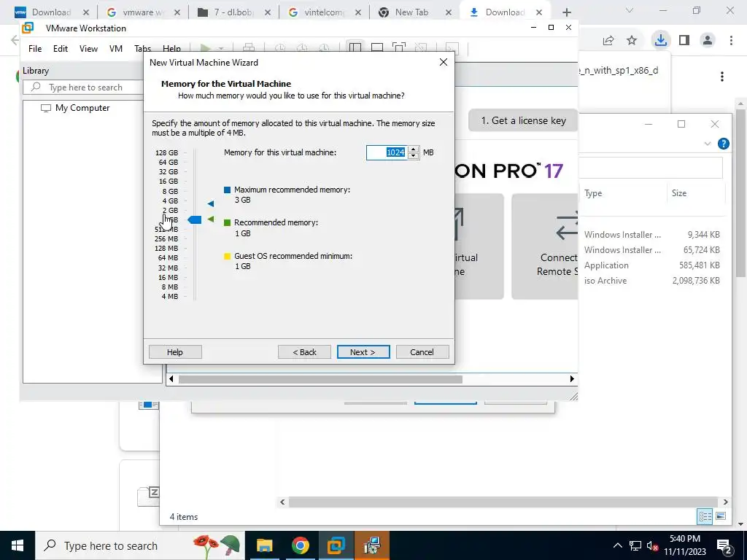747x560 pixels.
Task: Click the Chrome share page icon
Action: pos(608,41)
